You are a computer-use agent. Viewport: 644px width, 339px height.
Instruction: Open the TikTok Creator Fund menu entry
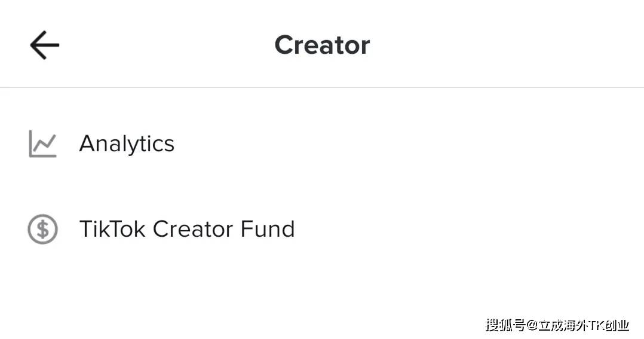pyautogui.click(x=322, y=229)
